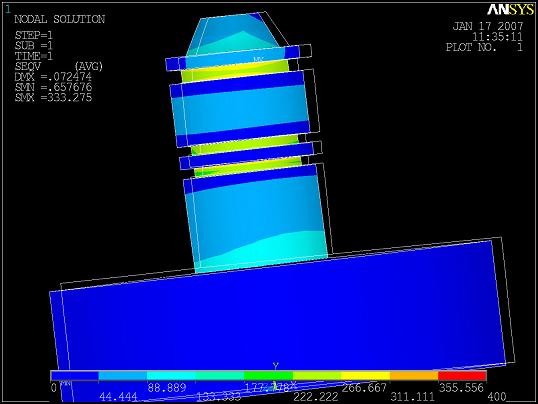The height and width of the screenshot is (404, 538).
Task: Click the ANSYS logo in the corner
Action: [x=511, y=10]
